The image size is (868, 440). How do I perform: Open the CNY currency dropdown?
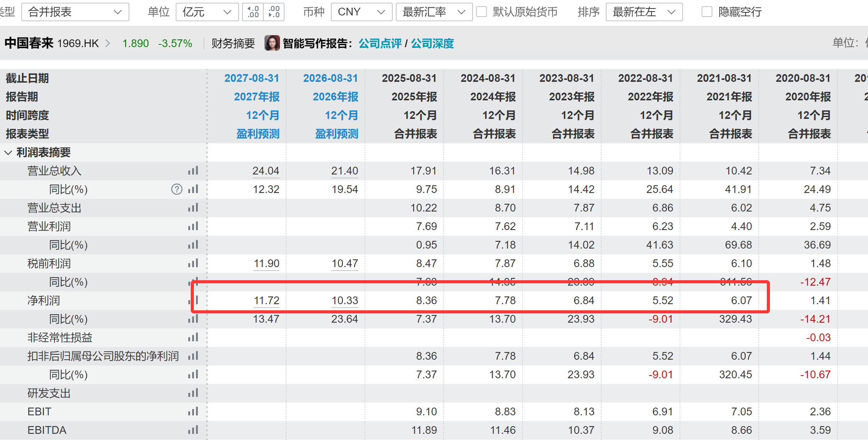coord(361,12)
